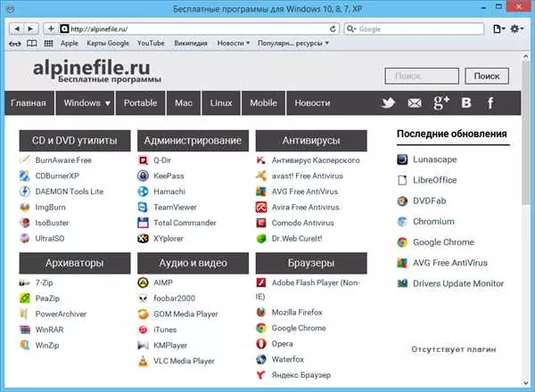
Task: Open the Linux menu item
Action: pos(221,103)
